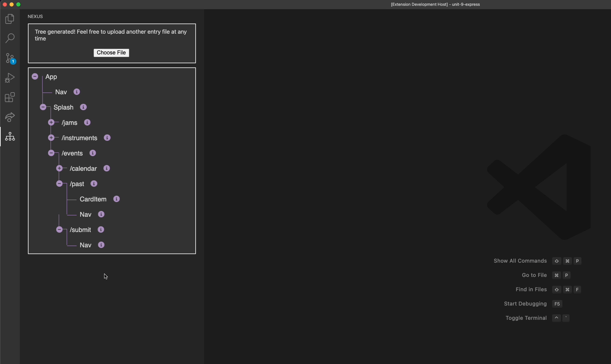Open the Search view in the activity bar
The width and height of the screenshot is (611, 364).
point(10,38)
